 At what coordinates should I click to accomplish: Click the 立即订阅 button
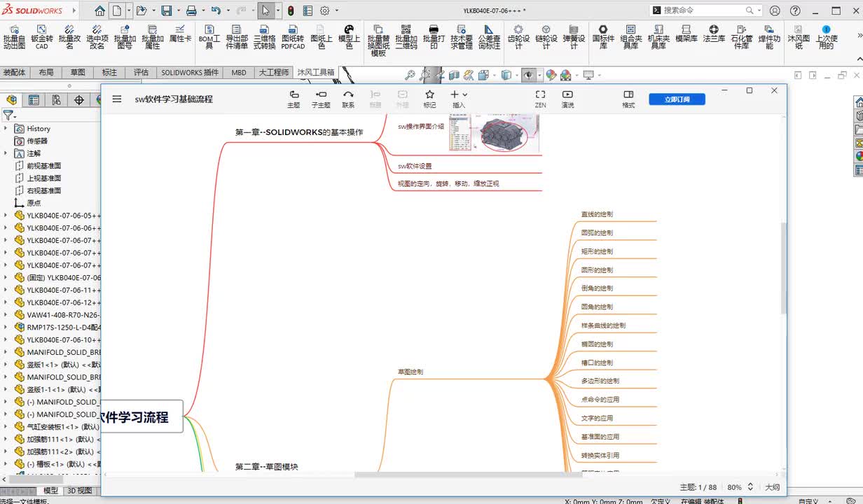click(x=677, y=99)
